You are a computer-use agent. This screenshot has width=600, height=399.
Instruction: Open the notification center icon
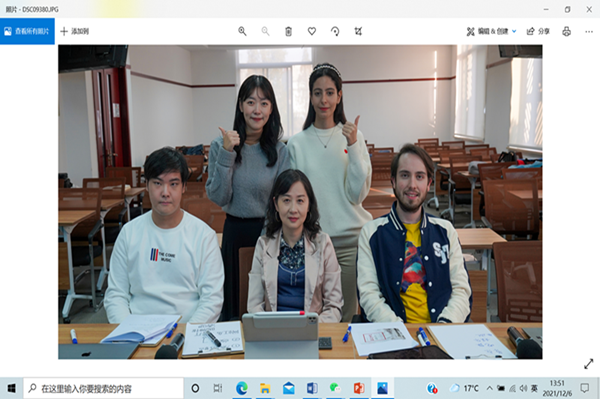click(584, 388)
